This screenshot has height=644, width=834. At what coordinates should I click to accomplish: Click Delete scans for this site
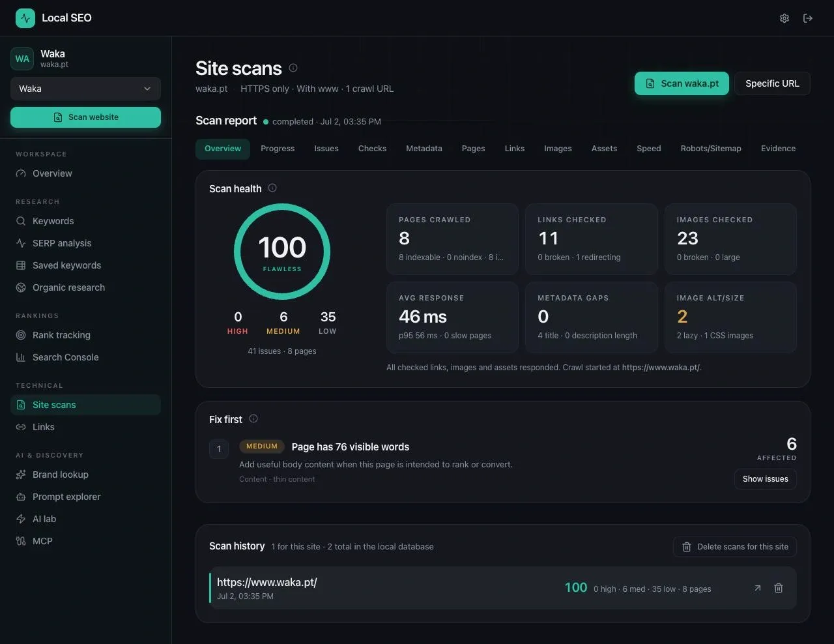pyautogui.click(x=735, y=547)
